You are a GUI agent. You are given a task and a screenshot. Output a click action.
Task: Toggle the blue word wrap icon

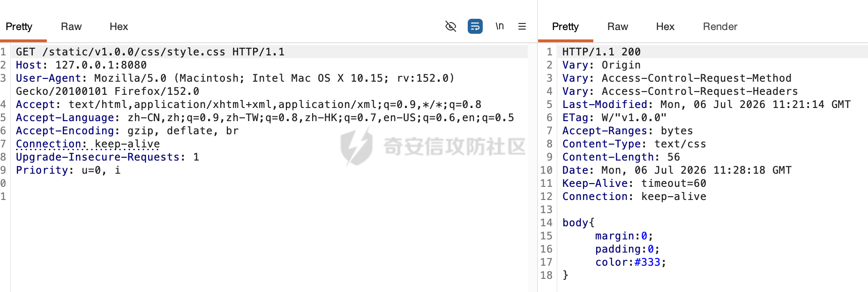tap(475, 26)
